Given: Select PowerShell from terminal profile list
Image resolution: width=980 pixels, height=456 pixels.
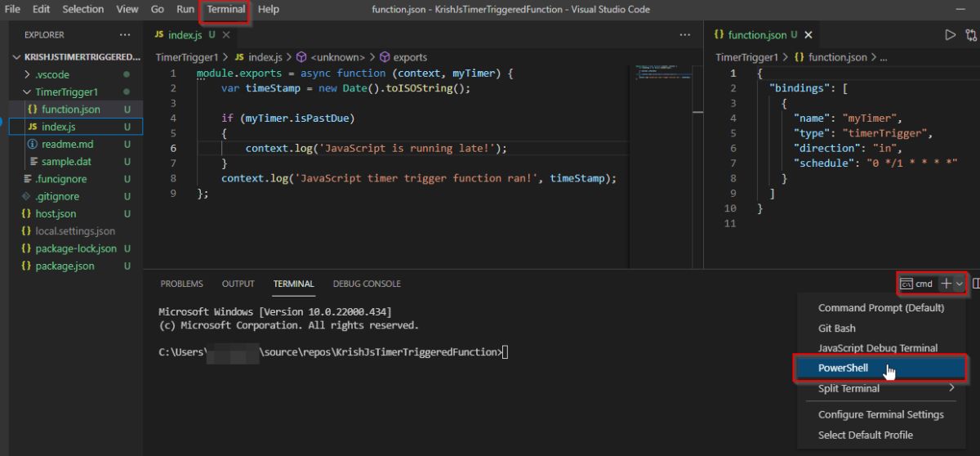Looking at the screenshot, I should (880, 368).
